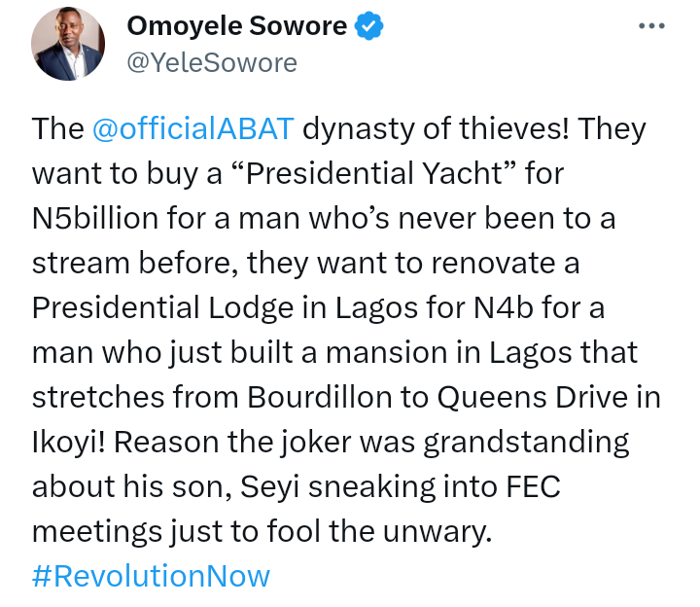Follow the @officialABAT mention link
This screenshot has height=607, width=700.
pyautogui.click(x=193, y=128)
